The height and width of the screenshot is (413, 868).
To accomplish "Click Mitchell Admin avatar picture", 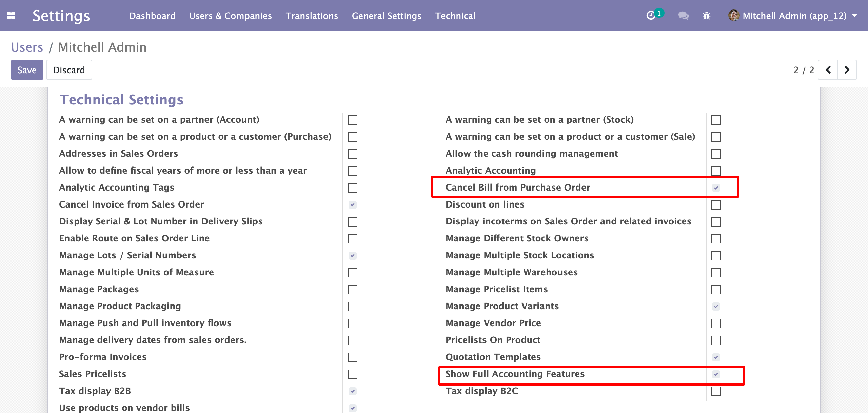I will (x=734, y=15).
